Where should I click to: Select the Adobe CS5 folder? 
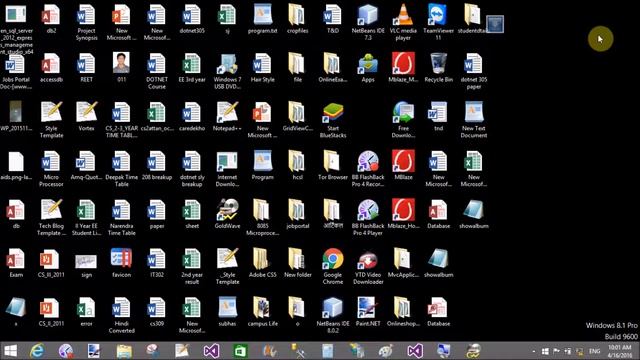262,263
